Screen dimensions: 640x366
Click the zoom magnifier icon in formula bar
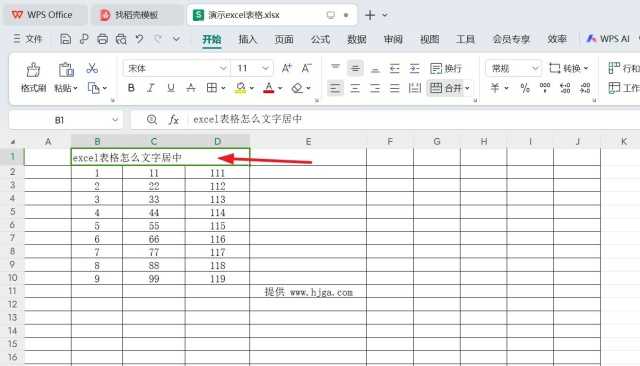(x=152, y=120)
